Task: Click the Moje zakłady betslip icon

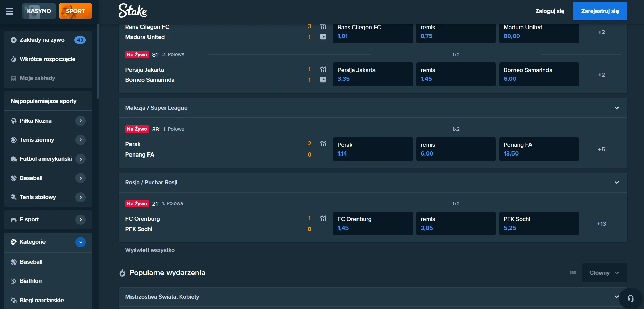Action: click(14, 78)
